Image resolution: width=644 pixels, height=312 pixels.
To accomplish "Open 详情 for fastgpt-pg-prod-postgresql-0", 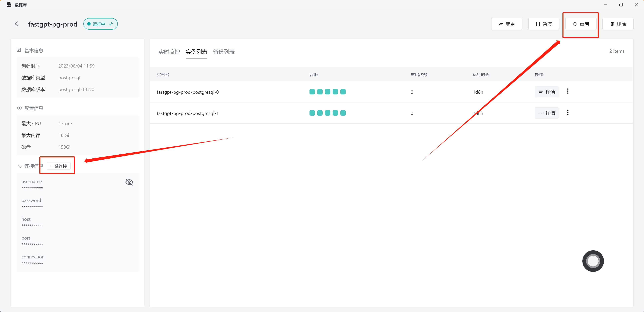I will [547, 92].
